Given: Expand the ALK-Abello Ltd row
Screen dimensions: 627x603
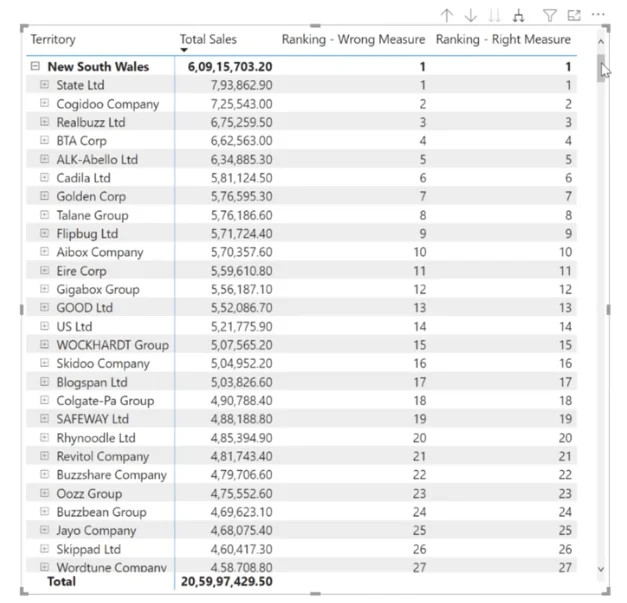Looking at the screenshot, I should pos(44,159).
